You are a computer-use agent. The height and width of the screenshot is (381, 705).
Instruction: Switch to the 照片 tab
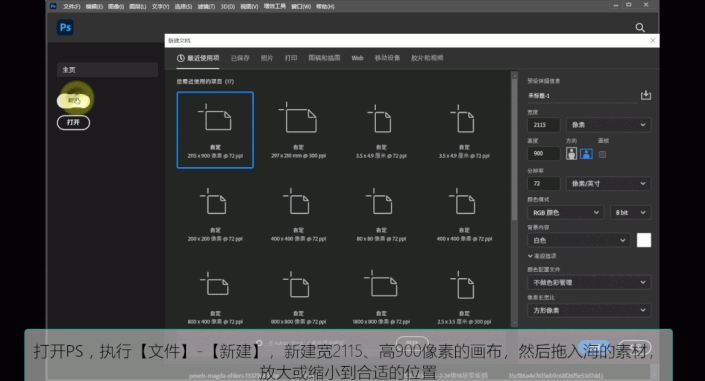pos(267,58)
